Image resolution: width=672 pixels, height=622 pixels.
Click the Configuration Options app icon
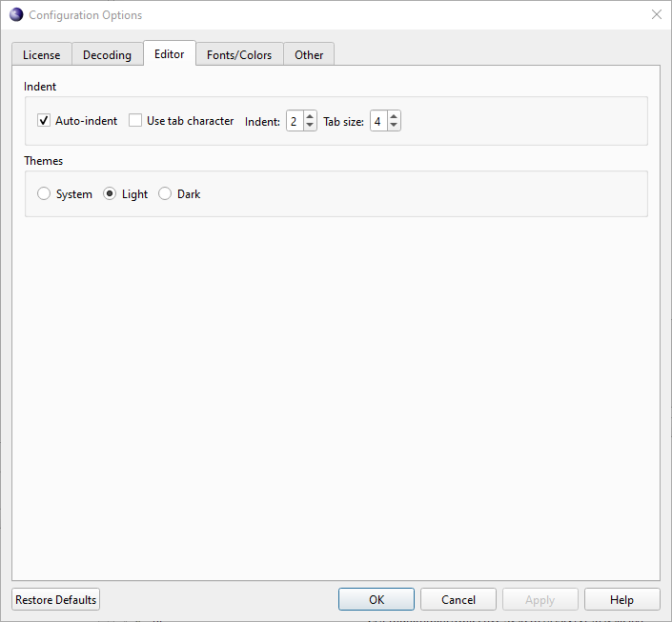(x=16, y=14)
